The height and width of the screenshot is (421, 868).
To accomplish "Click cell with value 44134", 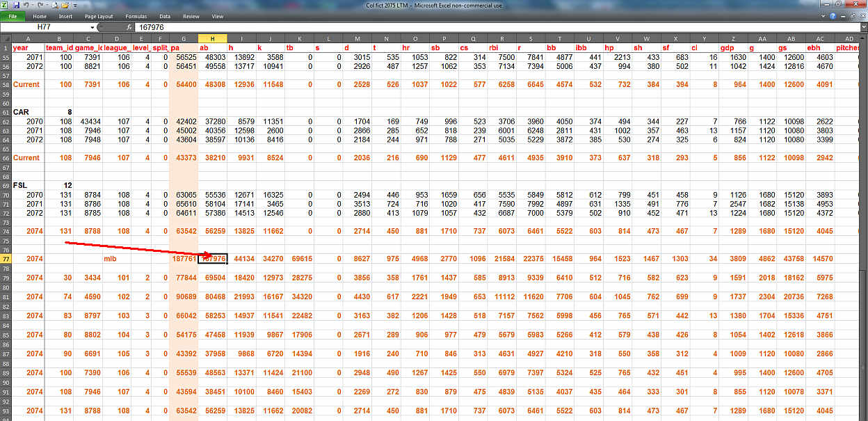I will [242, 259].
